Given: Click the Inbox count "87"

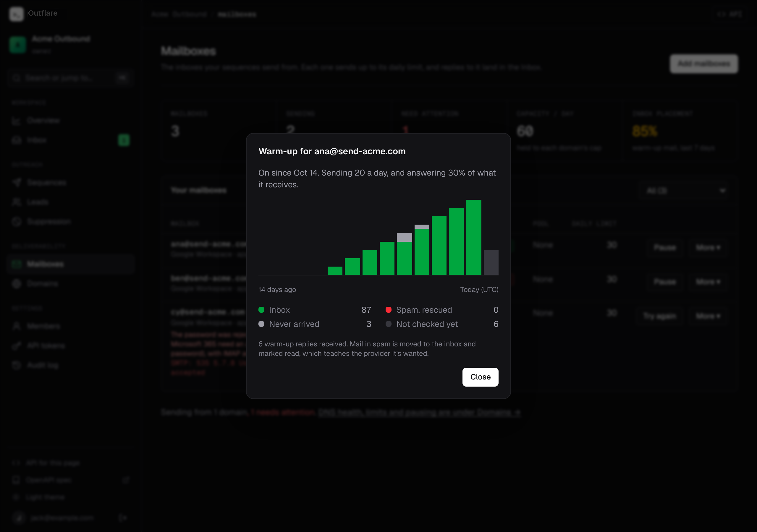Looking at the screenshot, I should click(366, 310).
